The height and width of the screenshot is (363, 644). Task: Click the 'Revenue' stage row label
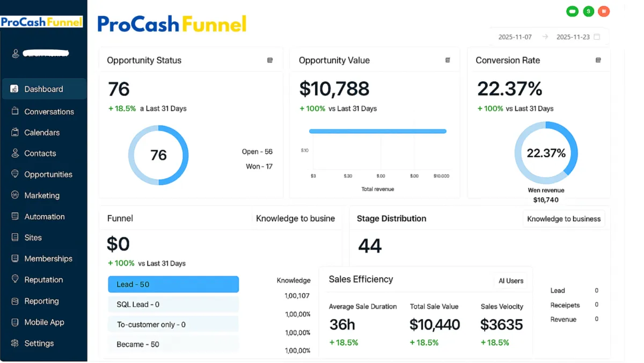pyautogui.click(x=563, y=319)
